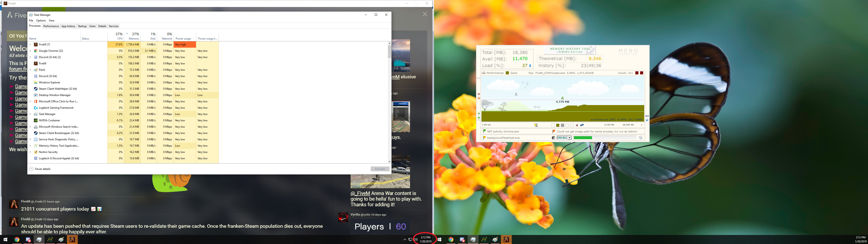Toggle the first empty white checkbox square

[x=553, y=125]
